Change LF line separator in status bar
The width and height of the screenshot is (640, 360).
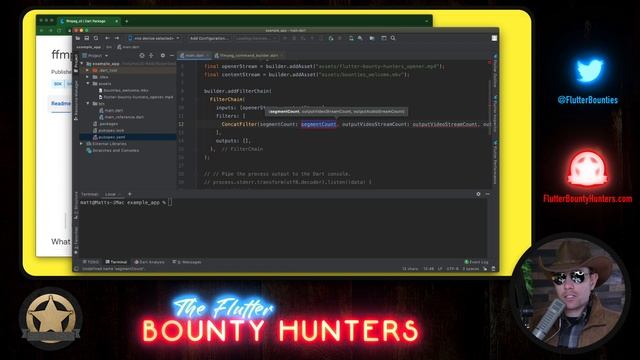pyautogui.click(x=440, y=269)
